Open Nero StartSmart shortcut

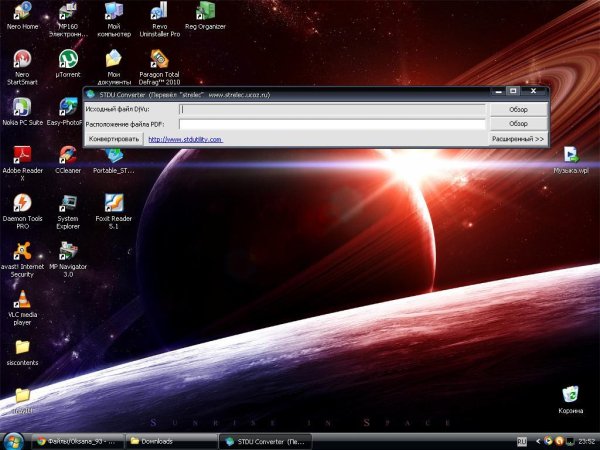22,67
